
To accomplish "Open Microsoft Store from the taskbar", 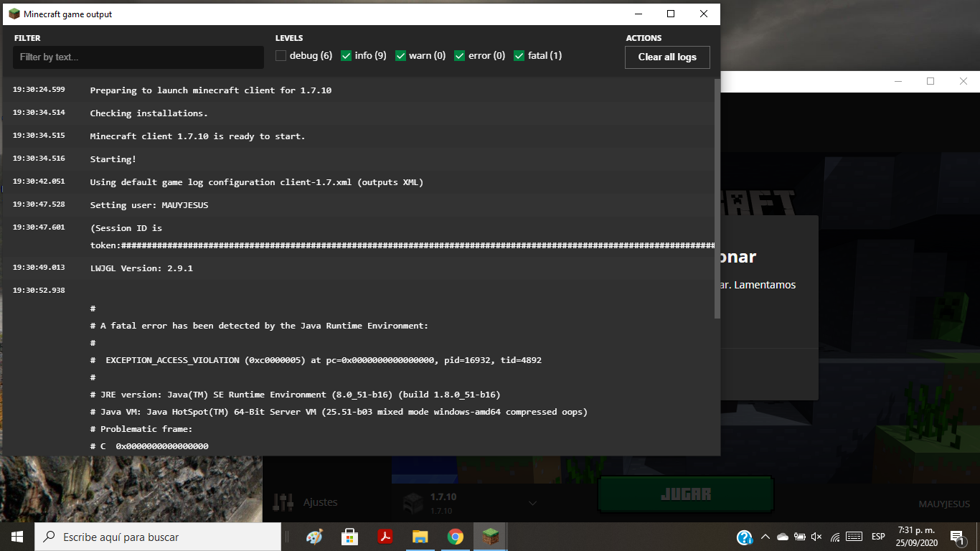I will click(x=349, y=537).
